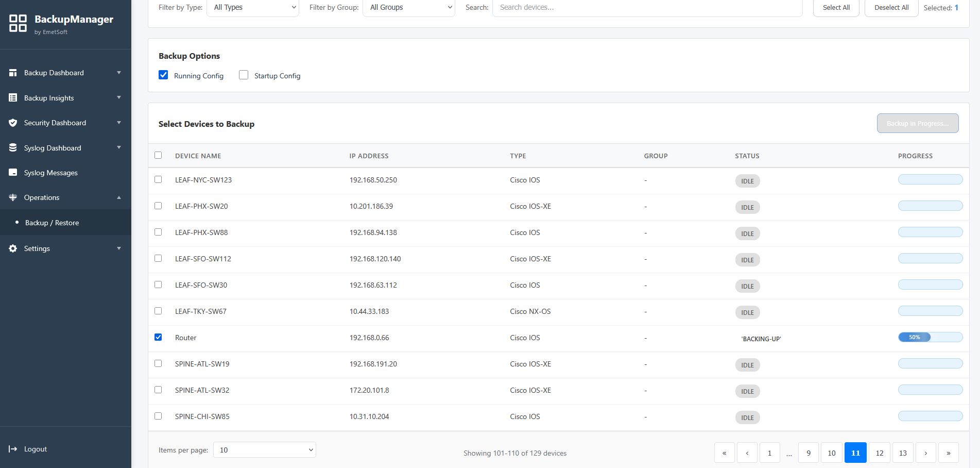Click the Select All button

[835, 7]
